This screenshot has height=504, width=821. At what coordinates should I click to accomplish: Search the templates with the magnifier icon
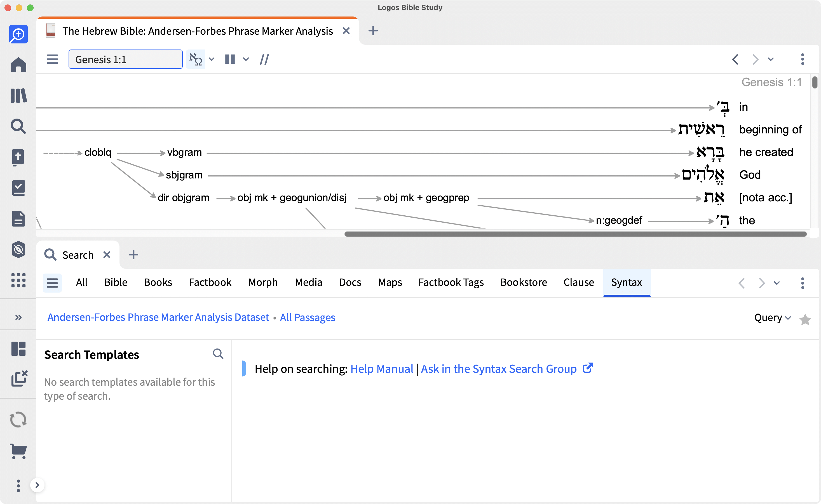(218, 354)
